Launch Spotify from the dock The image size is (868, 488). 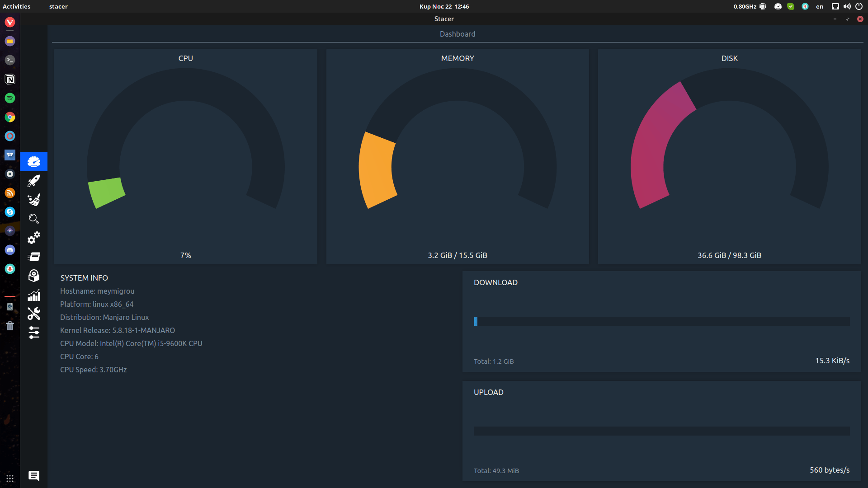(x=10, y=98)
